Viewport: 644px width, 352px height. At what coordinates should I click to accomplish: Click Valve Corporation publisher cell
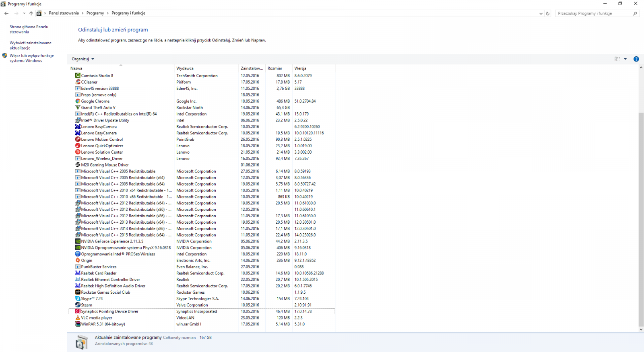192,305
